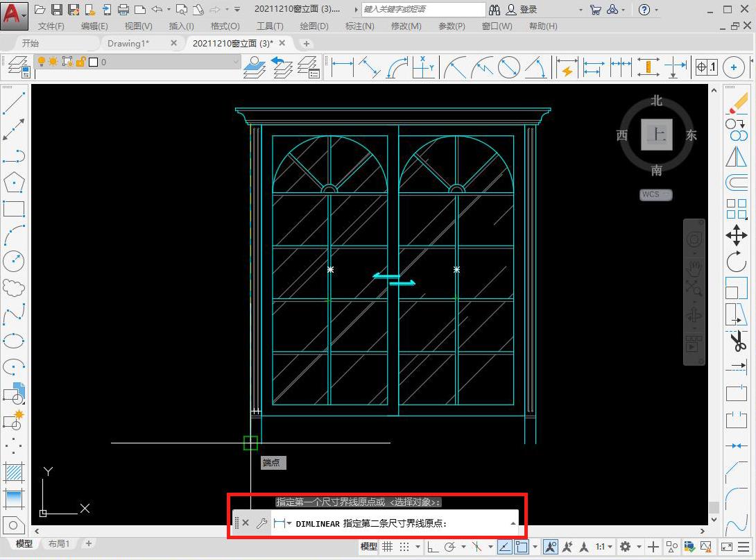Screen dimensions: 756x560
Task: Switch to the Drawing1* tab
Action: click(128, 43)
